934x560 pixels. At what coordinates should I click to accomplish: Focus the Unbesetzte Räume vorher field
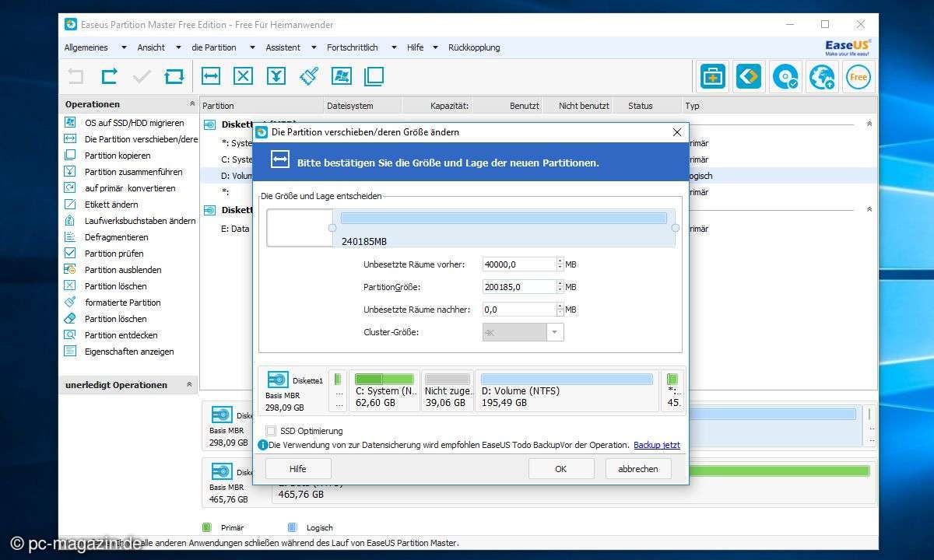[x=519, y=264]
